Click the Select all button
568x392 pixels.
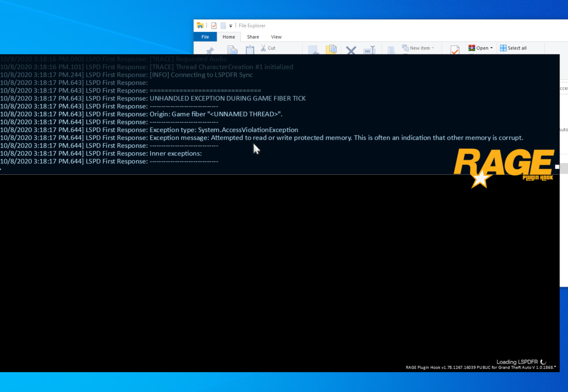coord(513,48)
